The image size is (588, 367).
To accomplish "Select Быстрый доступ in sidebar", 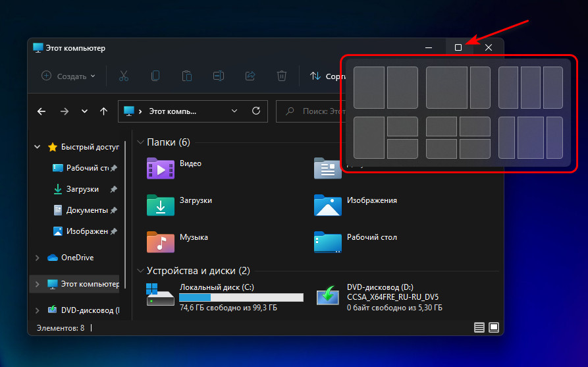I will (x=84, y=147).
